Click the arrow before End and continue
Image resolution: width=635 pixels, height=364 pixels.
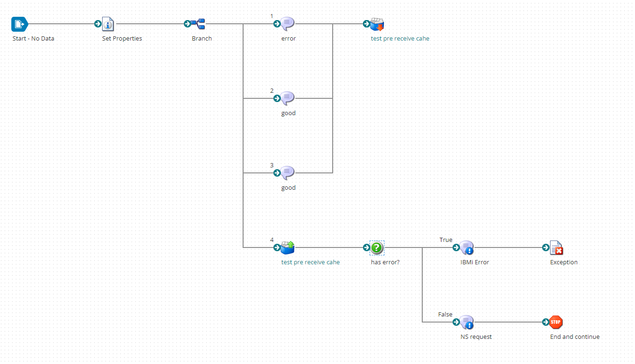click(x=545, y=322)
